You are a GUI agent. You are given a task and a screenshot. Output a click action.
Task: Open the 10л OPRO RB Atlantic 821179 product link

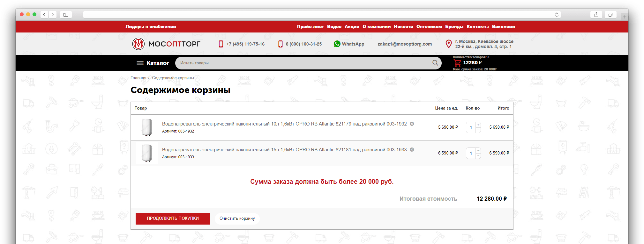284,124
